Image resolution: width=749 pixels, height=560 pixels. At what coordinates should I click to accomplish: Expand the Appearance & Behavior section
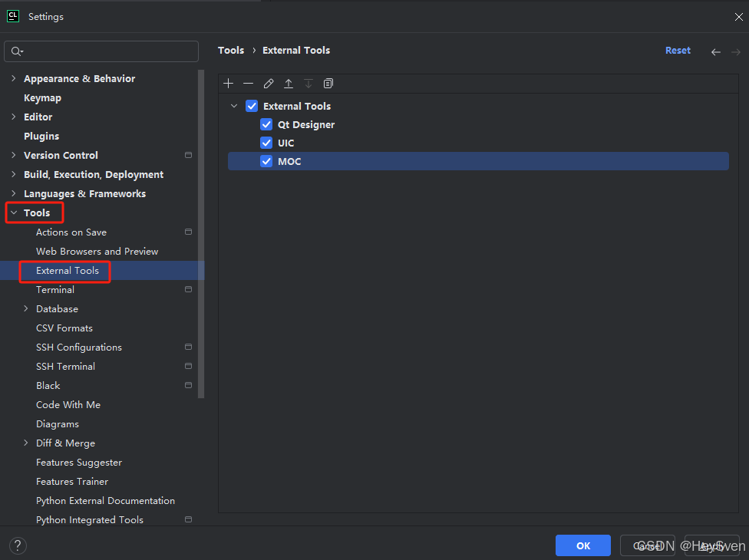[x=14, y=78]
